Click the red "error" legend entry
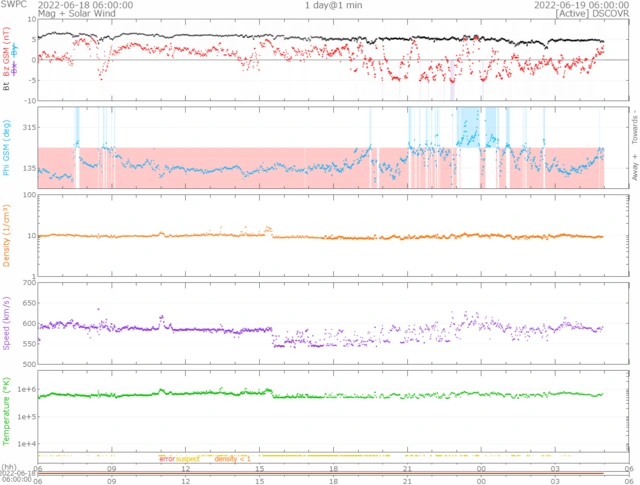The height and width of the screenshot is (485, 640). tap(167, 459)
